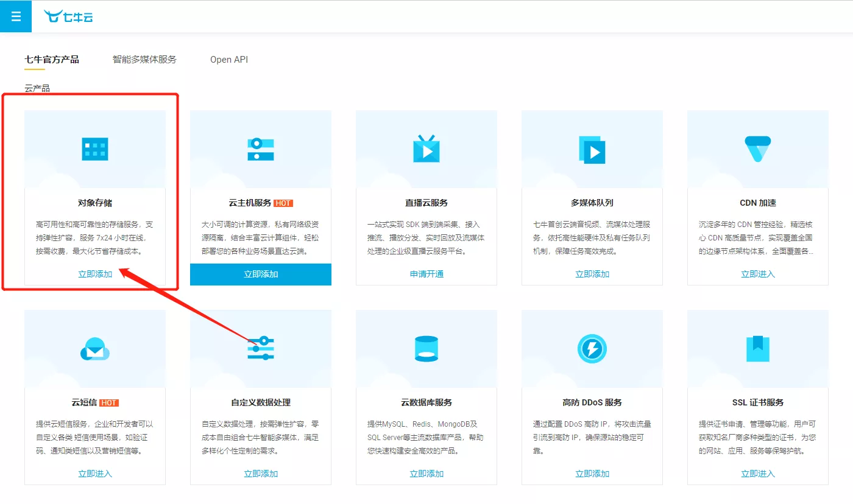The height and width of the screenshot is (504, 853).
Task: Click 立即进入 under 云短信
Action: pos(95,474)
